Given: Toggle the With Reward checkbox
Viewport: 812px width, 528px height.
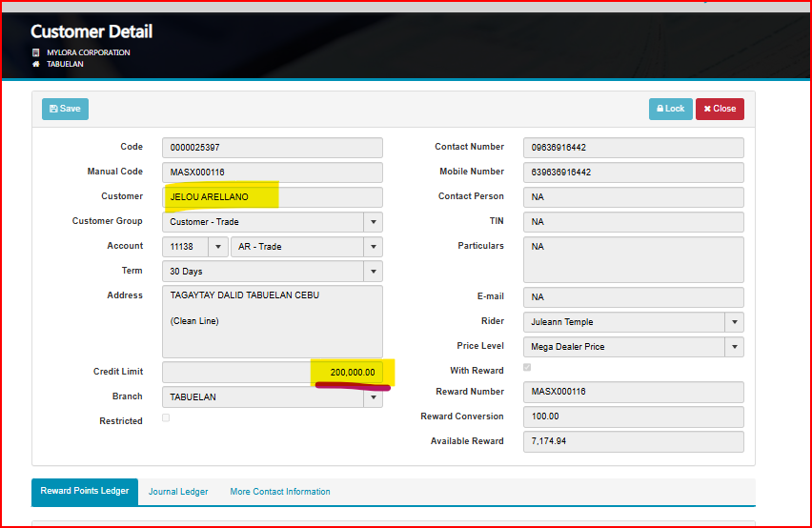Looking at the screenshot, I should pyautogui.click(x=527, y=368).
